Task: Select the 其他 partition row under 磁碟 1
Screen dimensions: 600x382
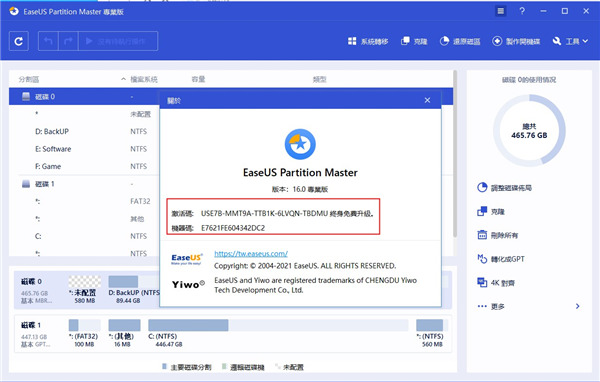Action: click(x=84, y=219)
